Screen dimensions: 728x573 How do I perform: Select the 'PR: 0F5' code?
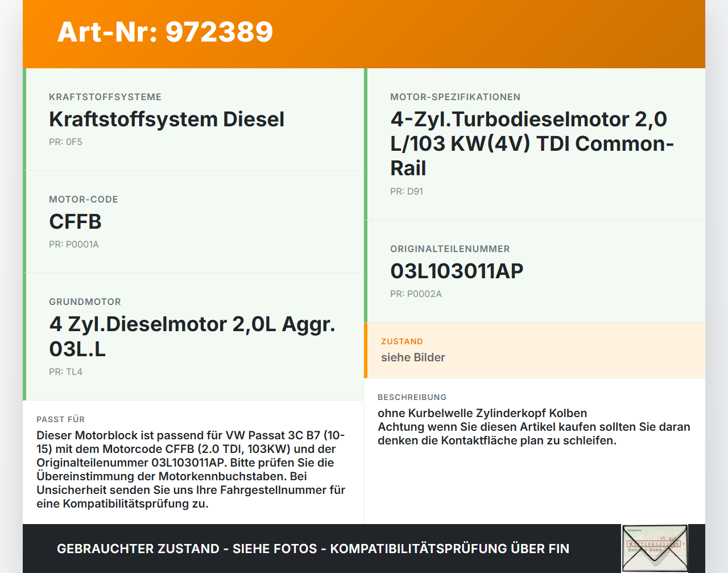65,142
